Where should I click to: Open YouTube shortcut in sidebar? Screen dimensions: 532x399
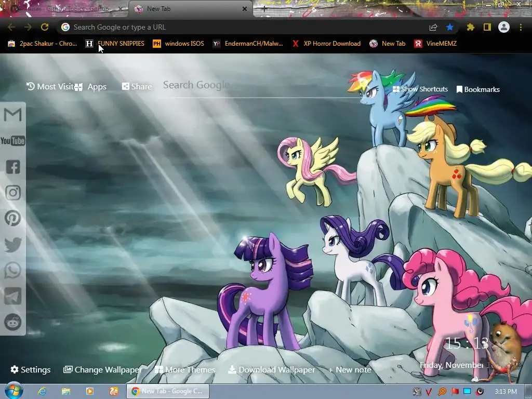[x=13, y=140]
